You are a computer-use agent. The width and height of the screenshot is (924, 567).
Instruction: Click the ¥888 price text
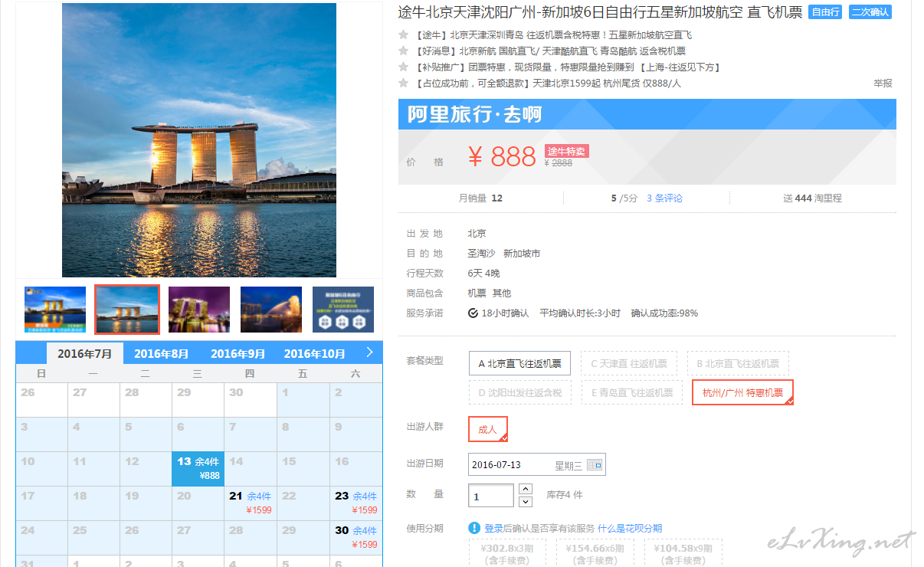pos(502,157)
